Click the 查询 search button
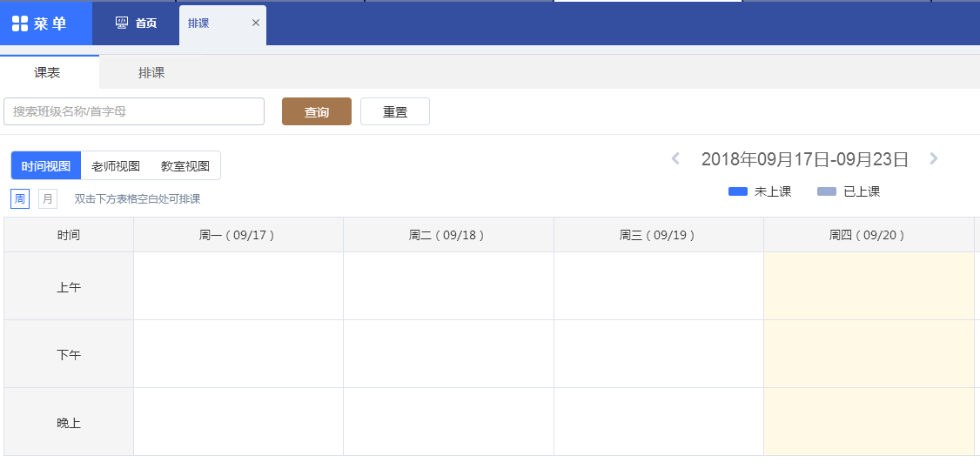The height and width of the screenshot is (469, 980). point(317,112)
